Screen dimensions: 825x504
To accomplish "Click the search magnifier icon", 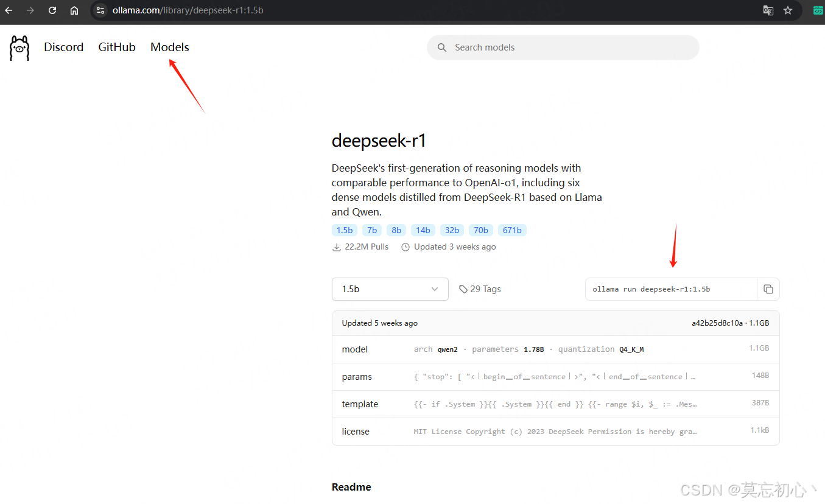I will [x=442, y=47].
